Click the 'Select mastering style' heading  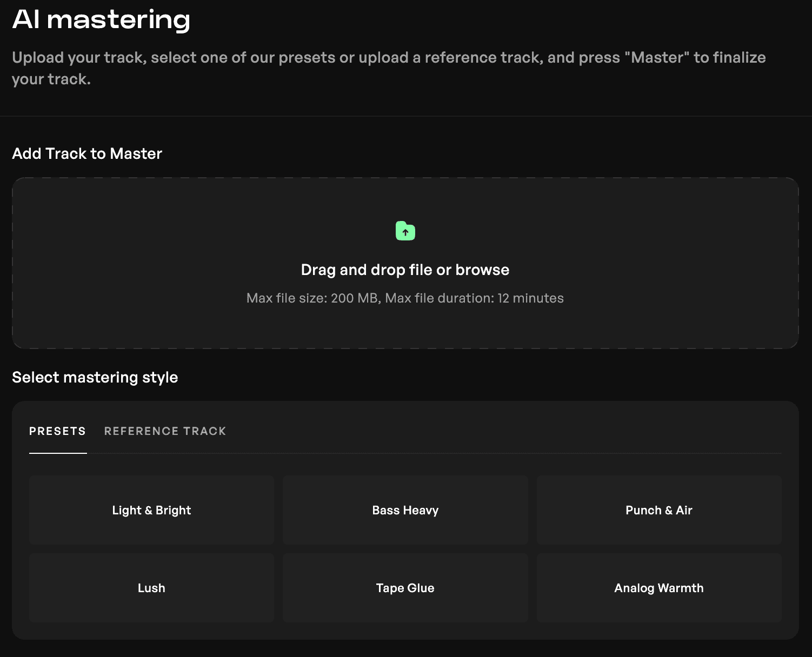point(95,377)
